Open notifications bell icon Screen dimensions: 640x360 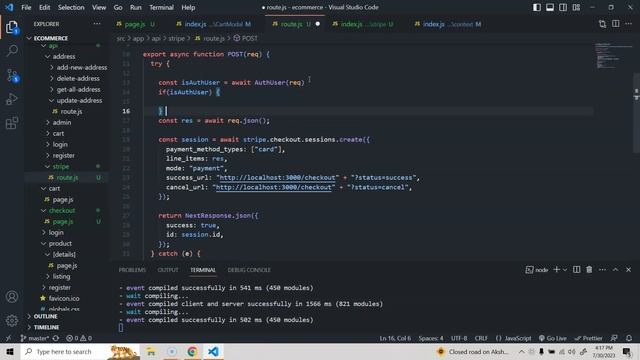(x=629, y=338)
